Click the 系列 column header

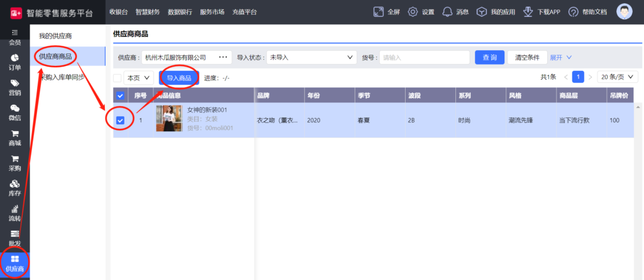pyautogui.click(x=480, y=95)
